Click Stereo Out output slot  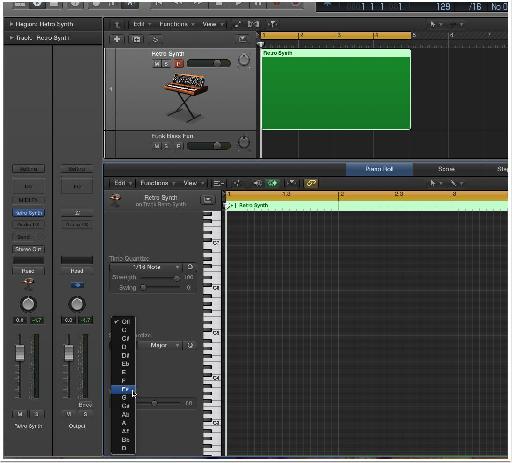[28, 249]
